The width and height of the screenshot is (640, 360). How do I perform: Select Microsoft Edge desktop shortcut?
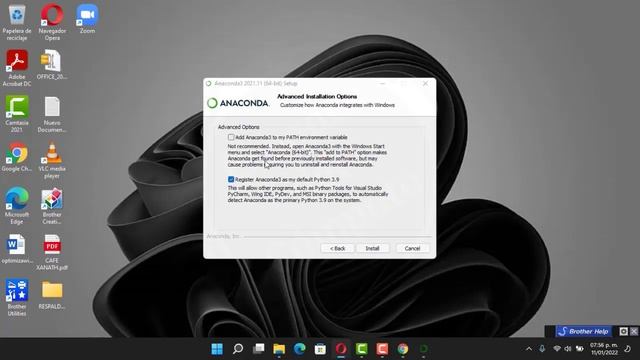17,206
